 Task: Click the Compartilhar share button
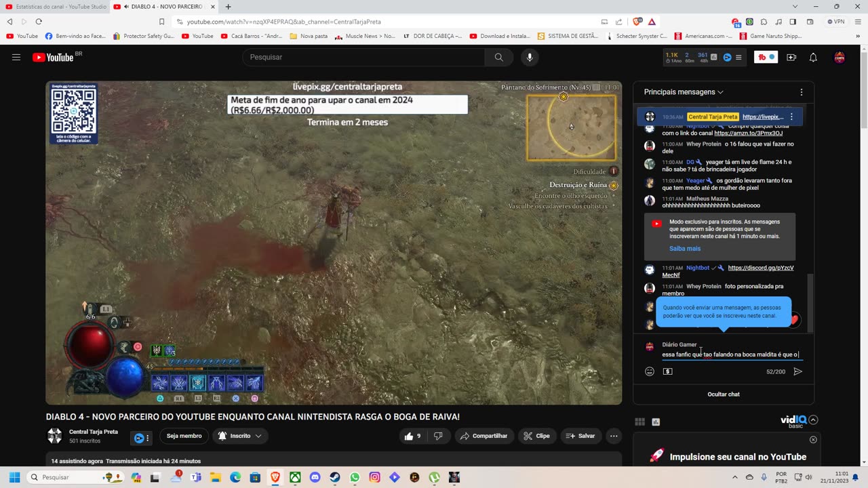point(484,436)
